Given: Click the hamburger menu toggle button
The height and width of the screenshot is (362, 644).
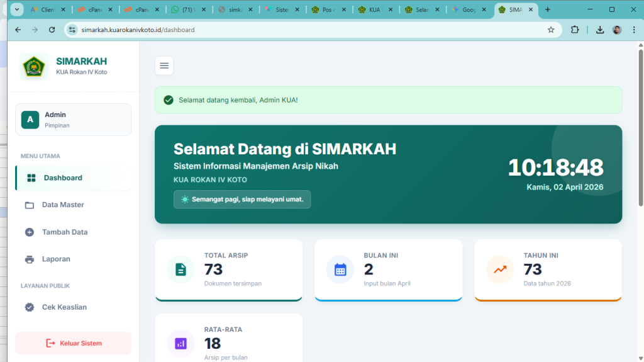Looking at the screenshot, I should point(164,65).
